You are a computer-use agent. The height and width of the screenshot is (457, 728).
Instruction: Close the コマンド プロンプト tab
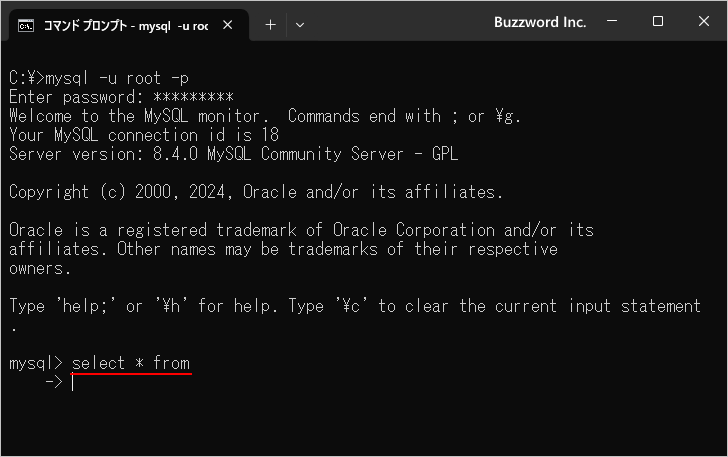tap(227, 24)
